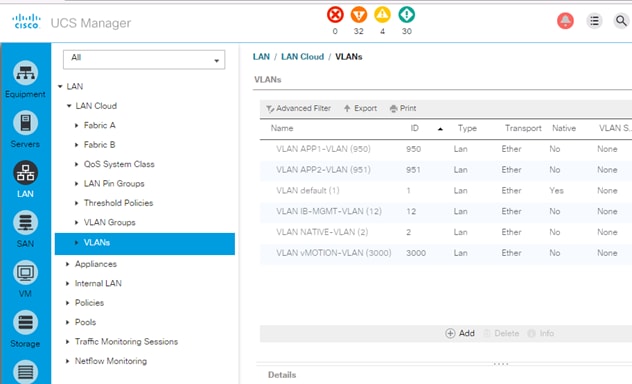Select row VLAN default (1)
Image resolution: width=632 pixels, height=384 pixels.
[446, 191]
